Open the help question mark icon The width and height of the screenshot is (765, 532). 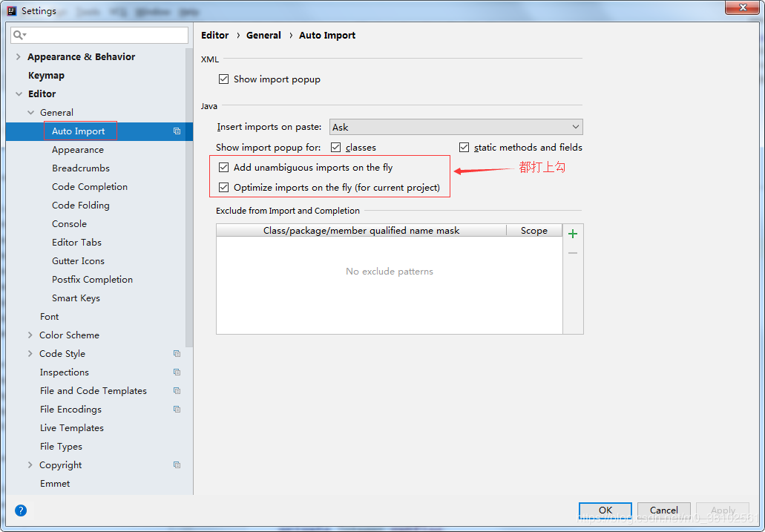coord(21,510)
